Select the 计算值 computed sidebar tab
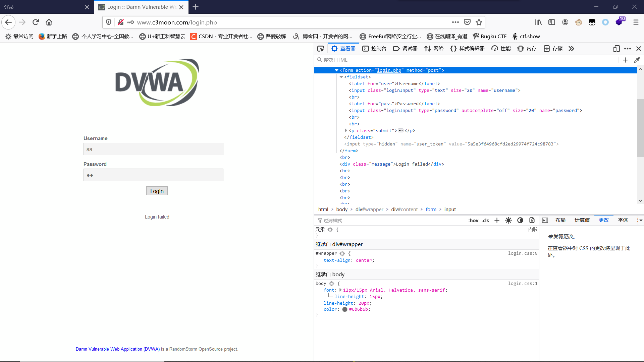This screenshot has height=362, width=644. pos(582,220)
